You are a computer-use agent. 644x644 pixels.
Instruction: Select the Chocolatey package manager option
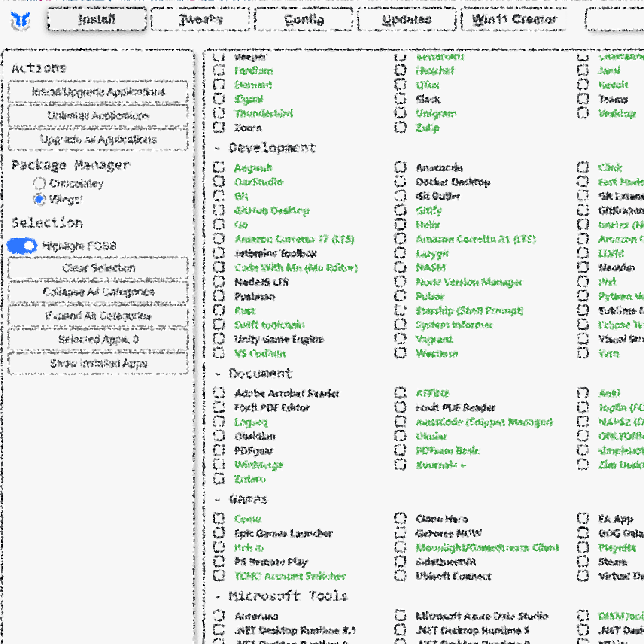point(39,184)
